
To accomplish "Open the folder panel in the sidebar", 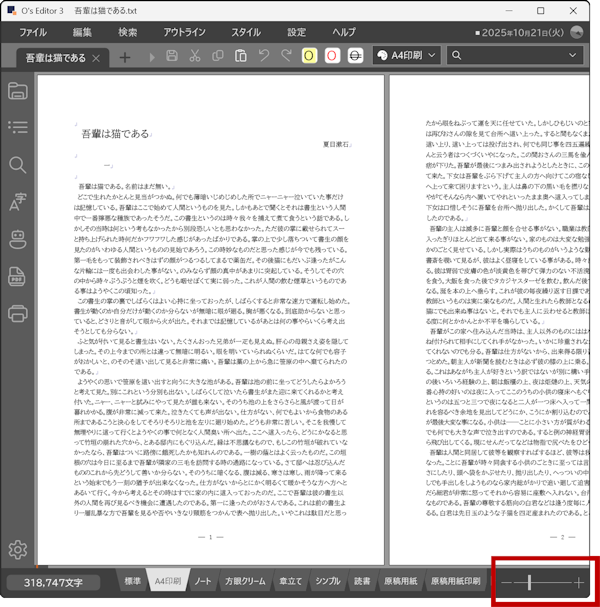I will pos(17,92).
